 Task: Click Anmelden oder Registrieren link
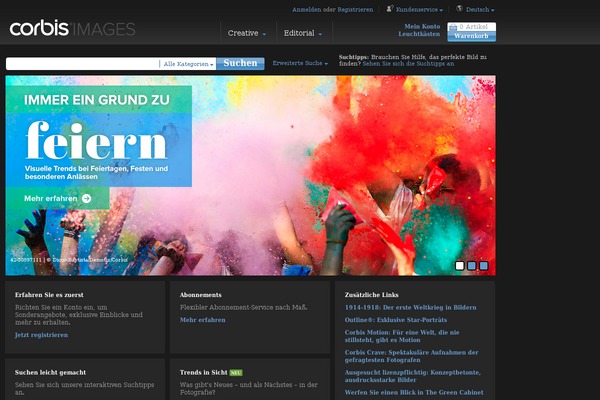pyautogui.click(x=333, y=10)
